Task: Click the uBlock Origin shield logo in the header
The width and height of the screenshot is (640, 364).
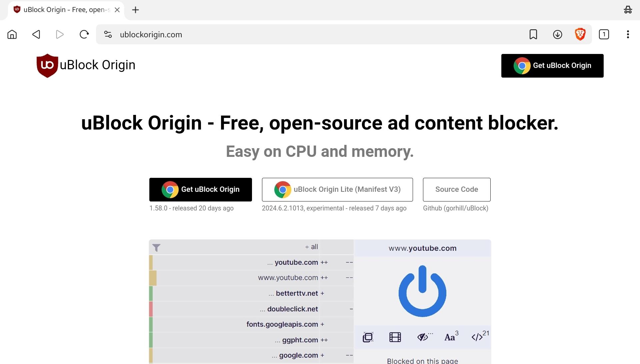Action: [47, 66]
